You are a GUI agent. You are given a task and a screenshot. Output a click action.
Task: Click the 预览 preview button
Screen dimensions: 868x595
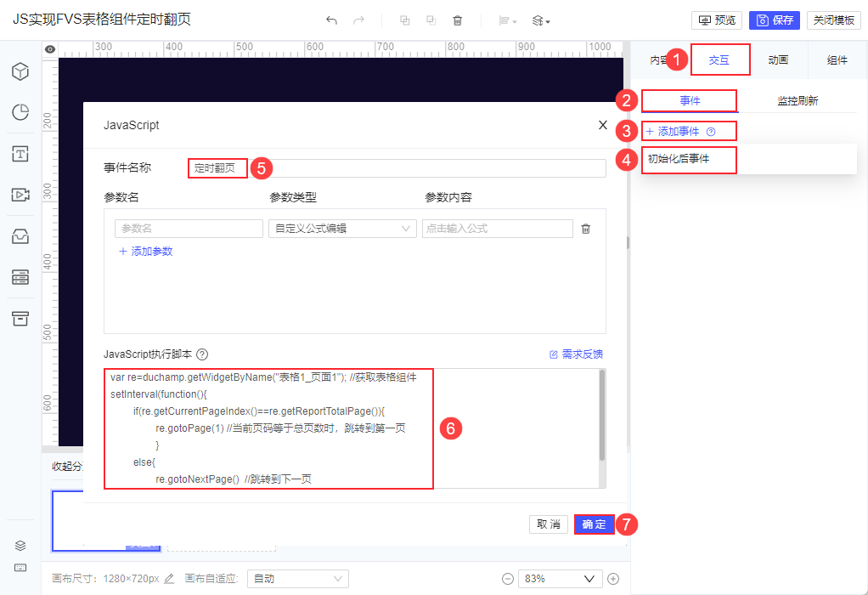tap(717, 20)
